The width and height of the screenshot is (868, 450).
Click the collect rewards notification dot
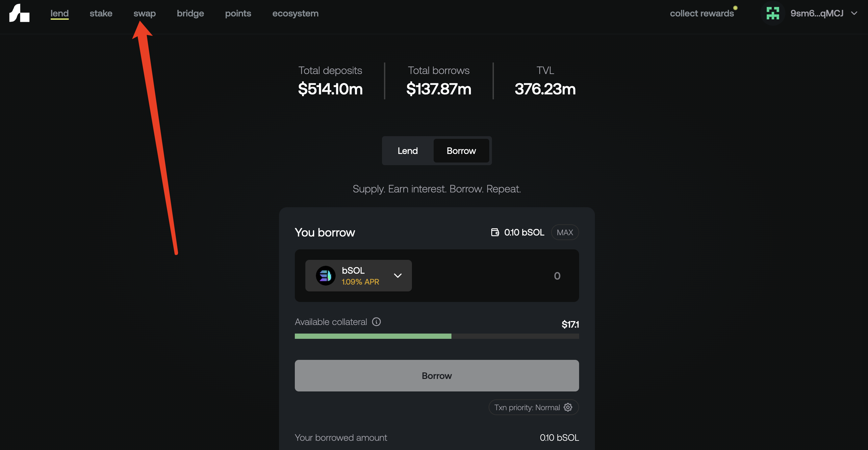[735, 8]
